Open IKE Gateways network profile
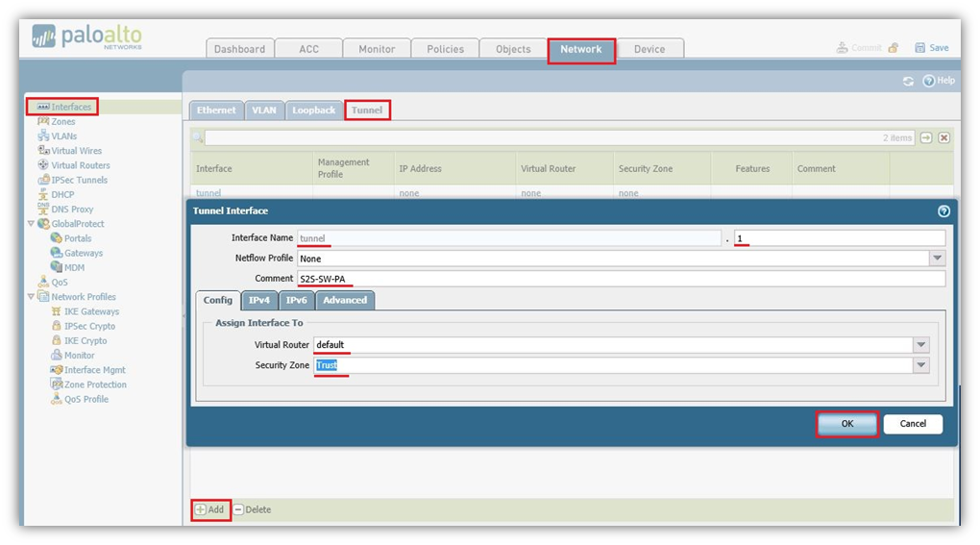Image resolution: width=980 pixels, height=545 pixels. pos(91,311)
